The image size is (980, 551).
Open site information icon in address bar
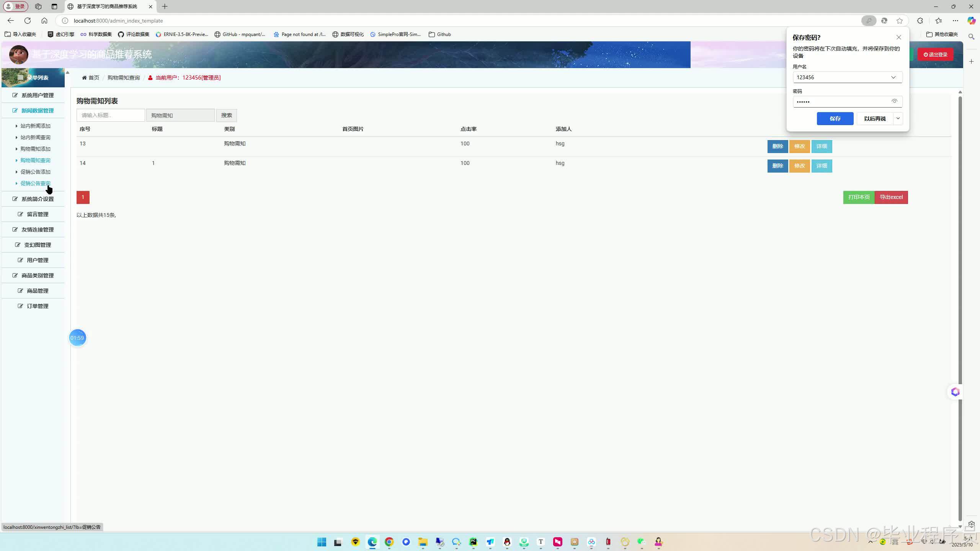pos(65,21)
